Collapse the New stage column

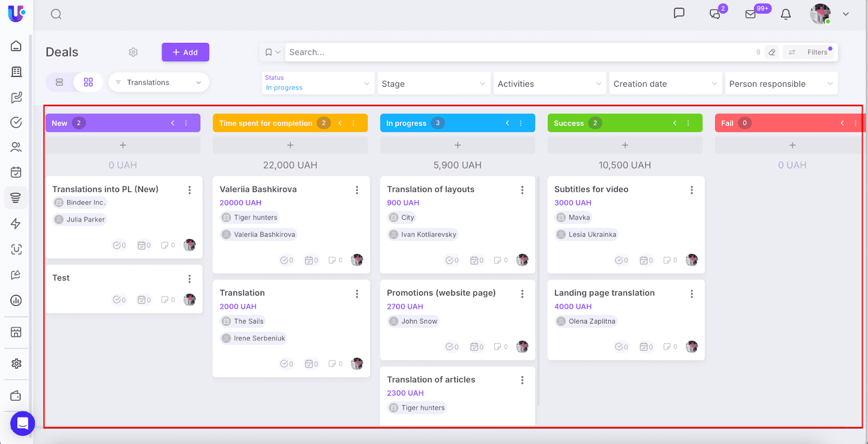(173, 123)
